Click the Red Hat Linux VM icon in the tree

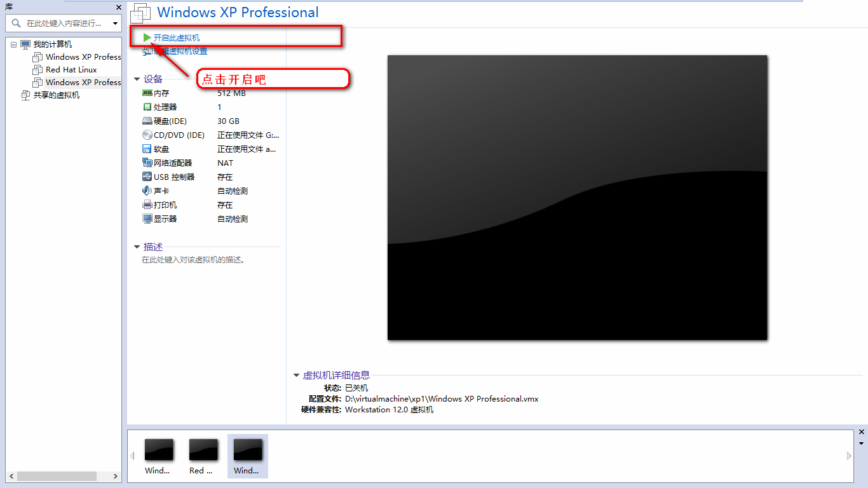pos(38,70)
